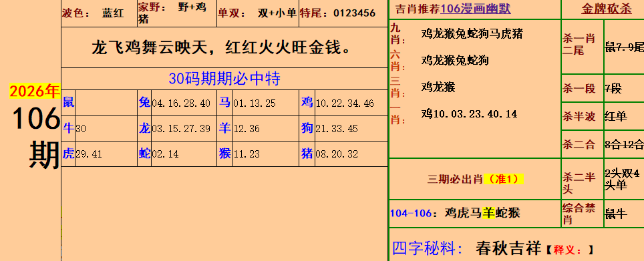This screenshot has width=644, height=261.
Task: Select the 龙 zodiac label
Action: coord(144,128)
